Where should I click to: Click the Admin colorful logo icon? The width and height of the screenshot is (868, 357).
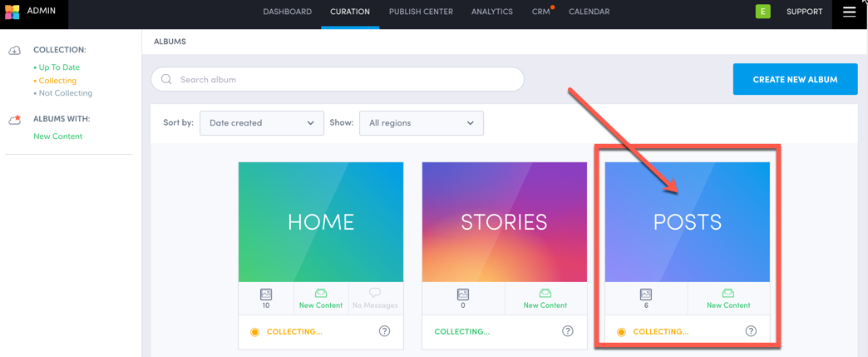click(x=12, y=12)
